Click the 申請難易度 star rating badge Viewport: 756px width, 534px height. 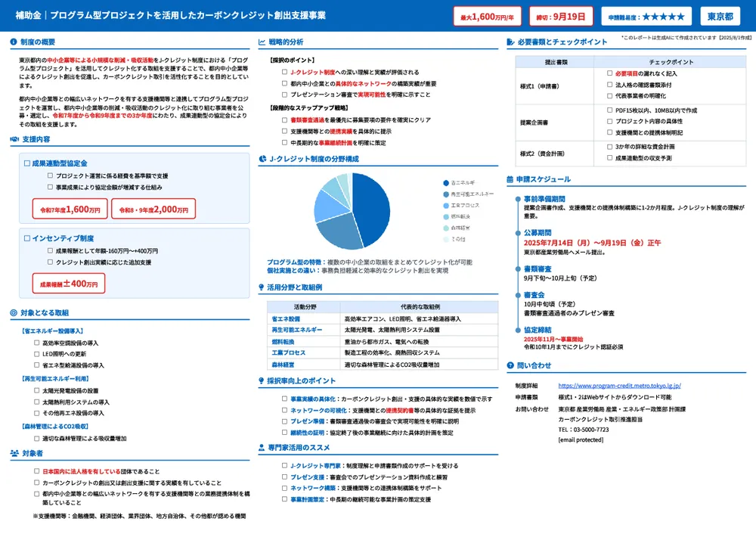[x=646, y=17]
